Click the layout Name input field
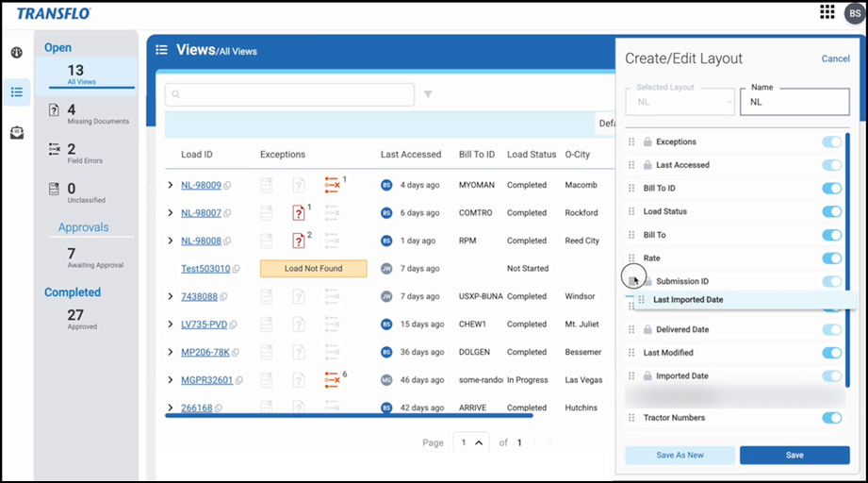The height and width of the screenshot is (483, 868). [x=794, y=102]
